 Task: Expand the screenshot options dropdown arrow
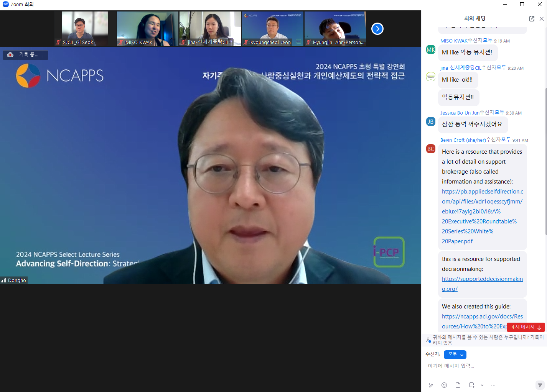click(x=482, y=385)
